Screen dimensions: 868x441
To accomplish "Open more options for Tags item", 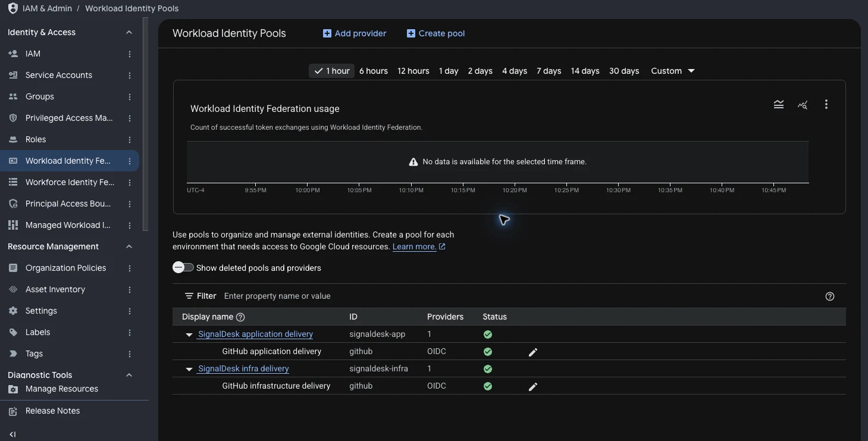I will point(130,354).
